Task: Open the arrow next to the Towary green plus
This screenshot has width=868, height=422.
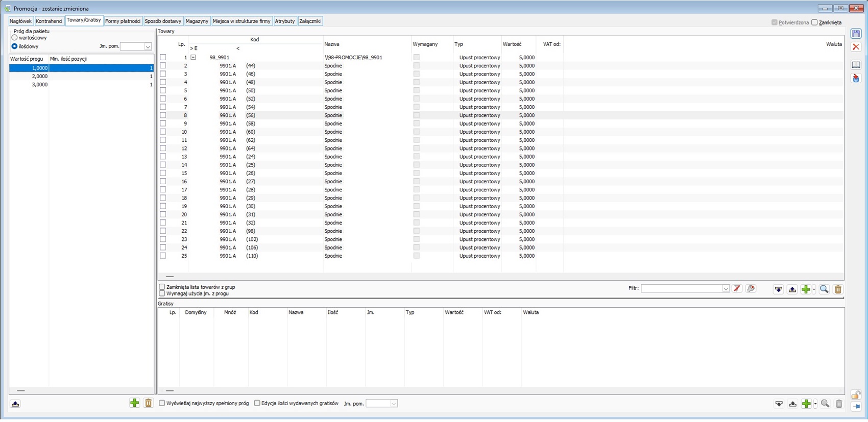Action: [814, 289]
